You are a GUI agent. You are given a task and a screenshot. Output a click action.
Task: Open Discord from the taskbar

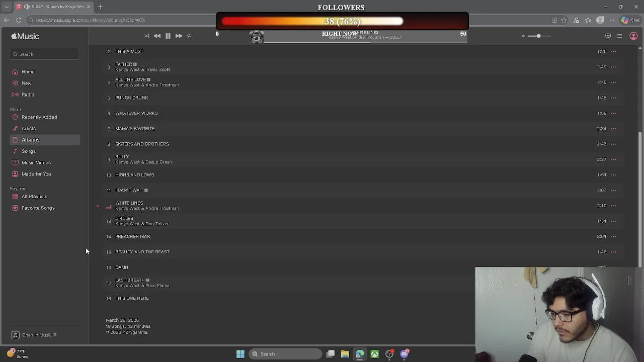(405, 354)
